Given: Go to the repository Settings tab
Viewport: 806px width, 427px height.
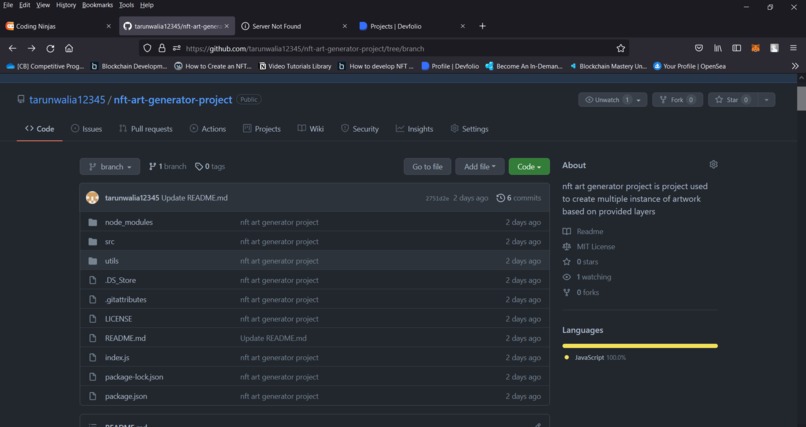Looking at the screenshot, I should click(469, 129).
